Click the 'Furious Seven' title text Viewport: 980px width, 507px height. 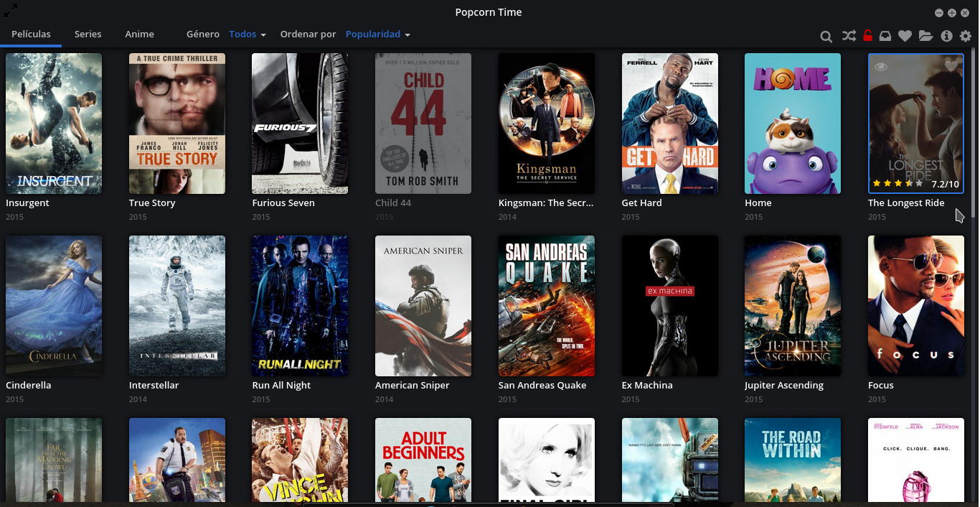pyautogui.click(x=283, y=203)
